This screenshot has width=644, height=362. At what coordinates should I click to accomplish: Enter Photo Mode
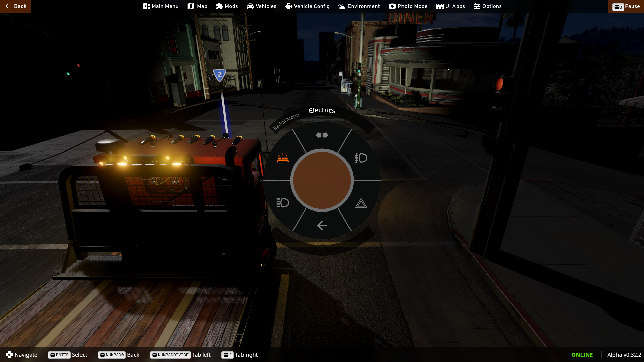[x=408, y=6]
